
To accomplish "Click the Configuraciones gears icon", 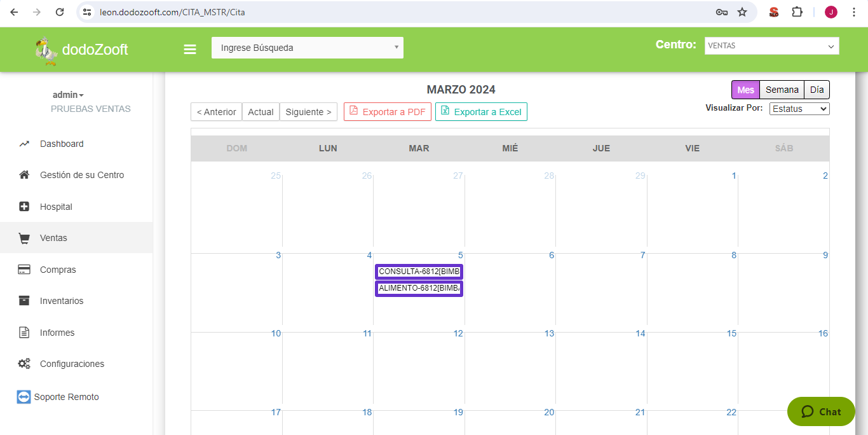I will 24,364.
